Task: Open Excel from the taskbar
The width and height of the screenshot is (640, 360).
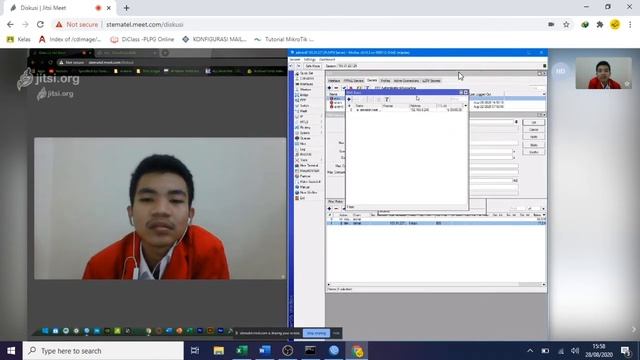Action: (x=242, y=351)
